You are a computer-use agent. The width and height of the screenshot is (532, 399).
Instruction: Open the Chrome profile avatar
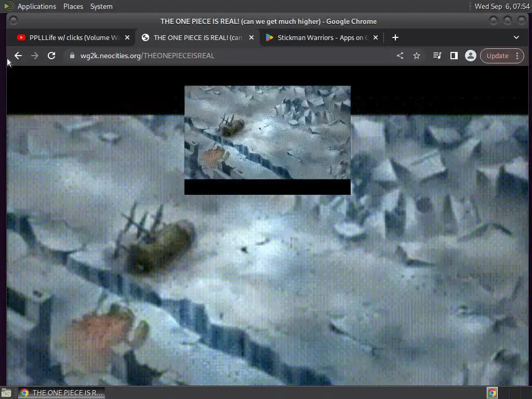(x=471, y=56)
